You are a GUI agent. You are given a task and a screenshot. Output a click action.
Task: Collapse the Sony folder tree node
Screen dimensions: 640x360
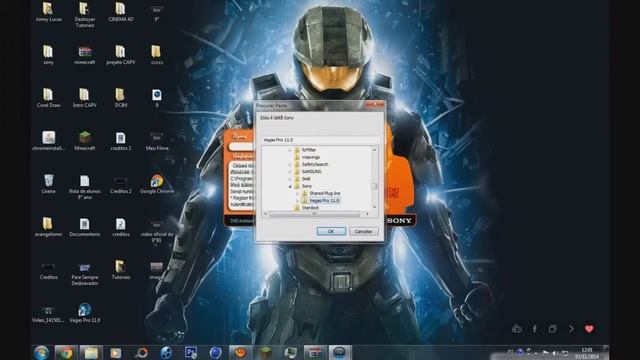pos(290,186)
